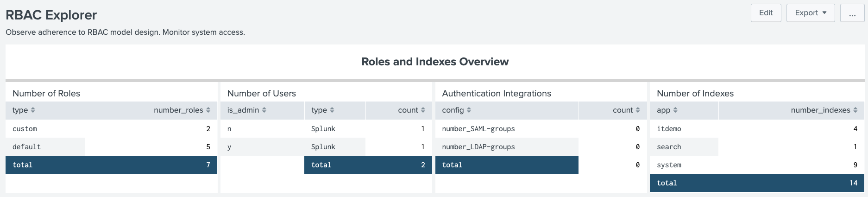Sort indexes table by app column
Image resolution: width=868 pixels, height=197 pixels.
pyautogui.click(x=684, y=110)
